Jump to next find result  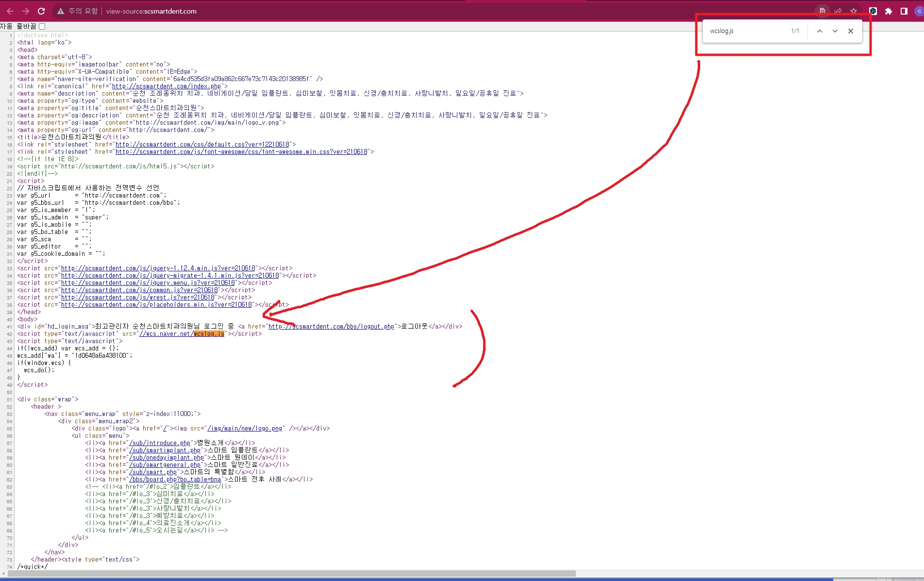(835, 31)
